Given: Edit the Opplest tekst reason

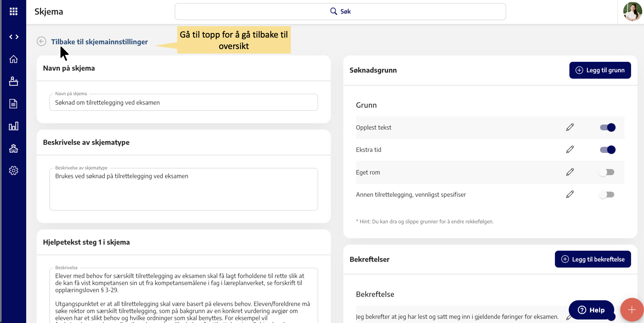Looking at the screenshot, I should [570, 127].
